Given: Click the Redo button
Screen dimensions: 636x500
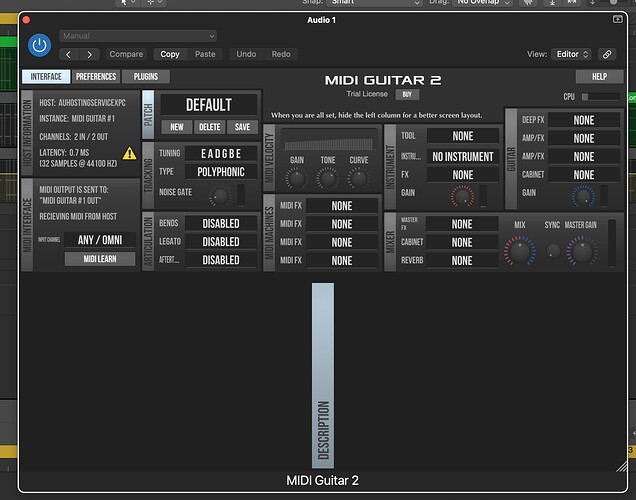Looking at the screenshot, I should click(x=281, y=54).
